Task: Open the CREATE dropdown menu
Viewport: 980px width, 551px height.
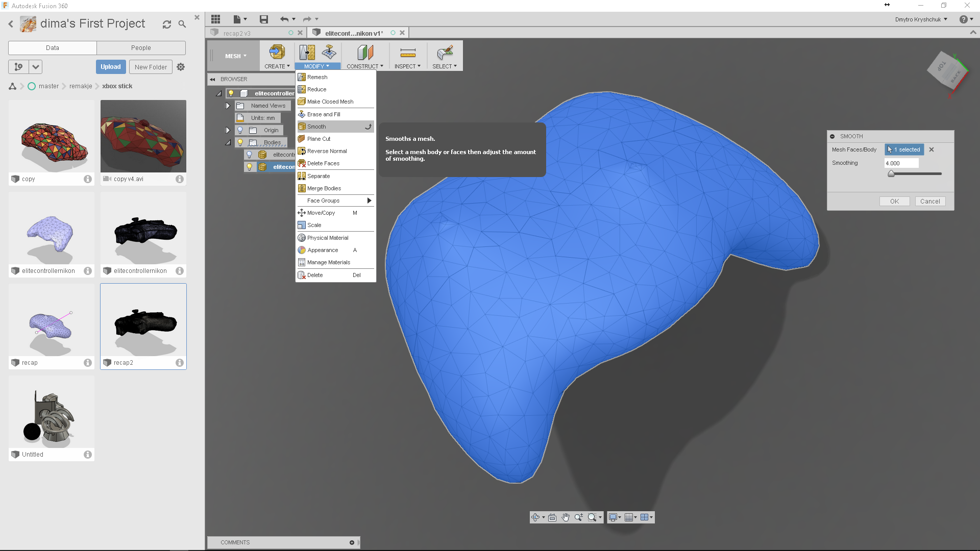Action: 277,66
